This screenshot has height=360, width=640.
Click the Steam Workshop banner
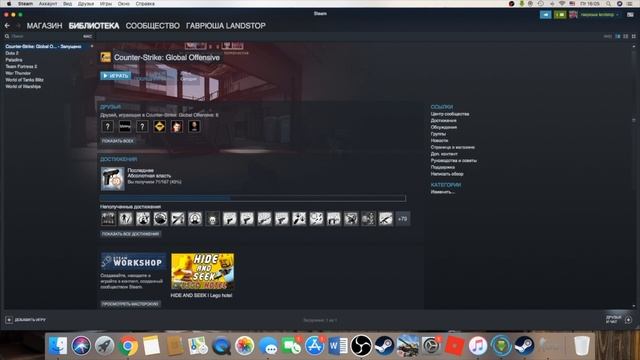[x=133, y=261]
